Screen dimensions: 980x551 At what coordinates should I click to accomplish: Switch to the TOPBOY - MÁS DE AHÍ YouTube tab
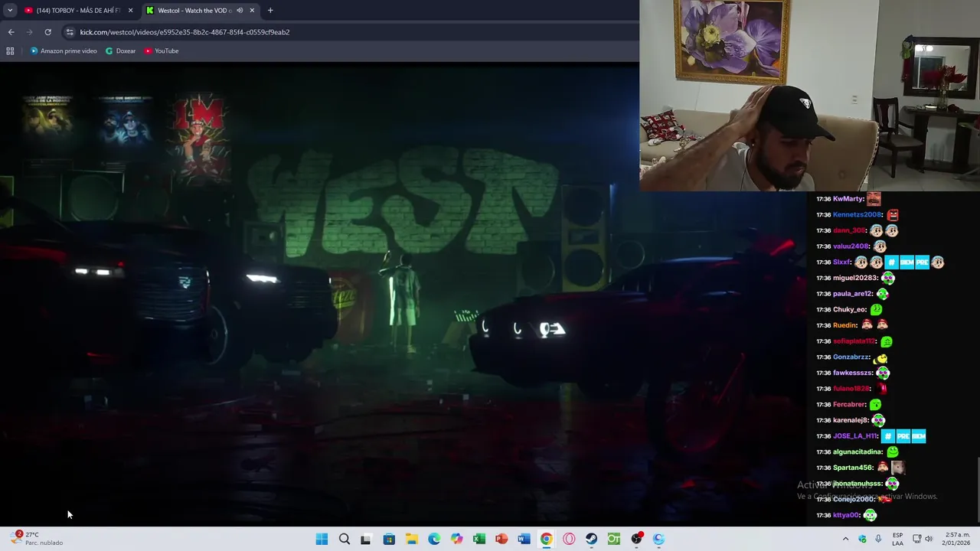click(77, 10)
